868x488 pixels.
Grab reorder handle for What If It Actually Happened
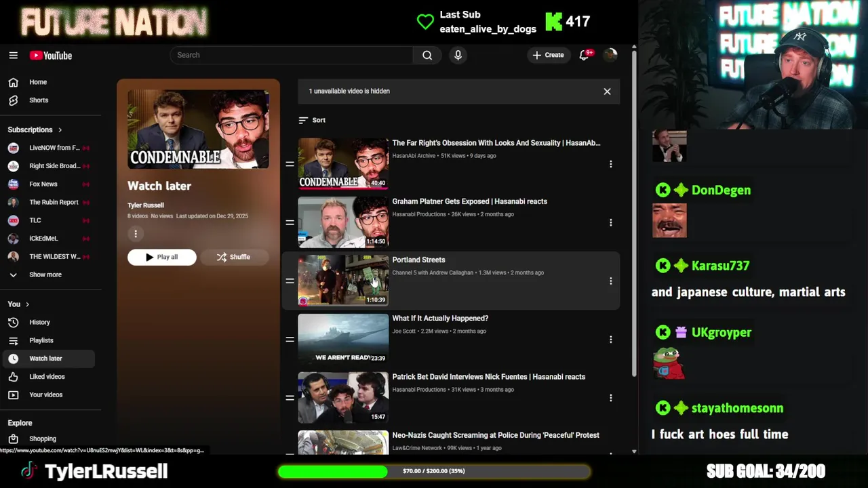(x=290, y=339)
